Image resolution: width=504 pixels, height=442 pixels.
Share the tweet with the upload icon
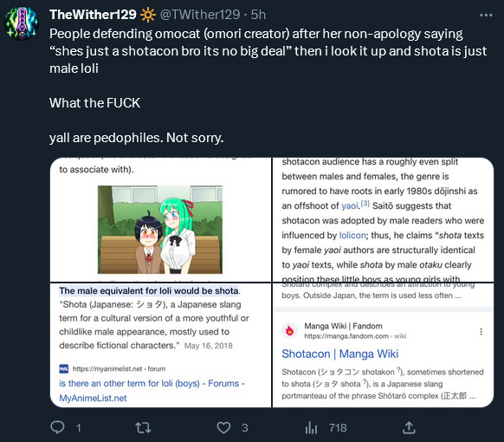click(409, 427)
